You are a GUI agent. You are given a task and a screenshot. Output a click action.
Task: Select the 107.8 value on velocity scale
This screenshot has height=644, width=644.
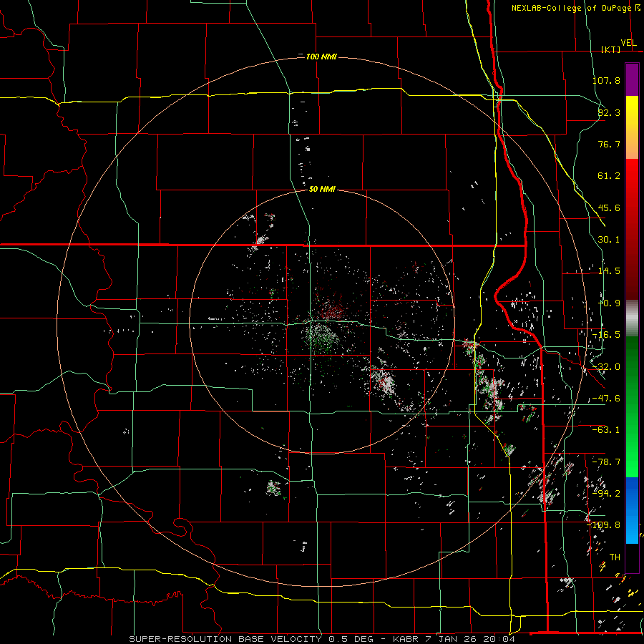pos(606,80)
